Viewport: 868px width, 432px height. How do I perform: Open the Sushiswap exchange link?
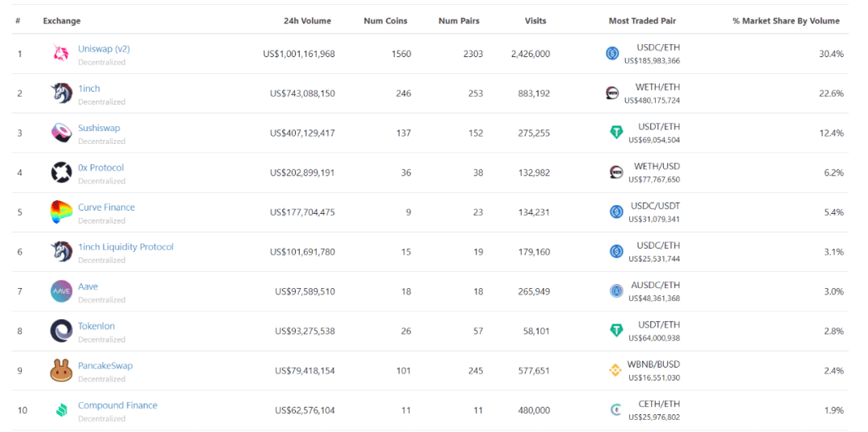click(x=99, y=128)
